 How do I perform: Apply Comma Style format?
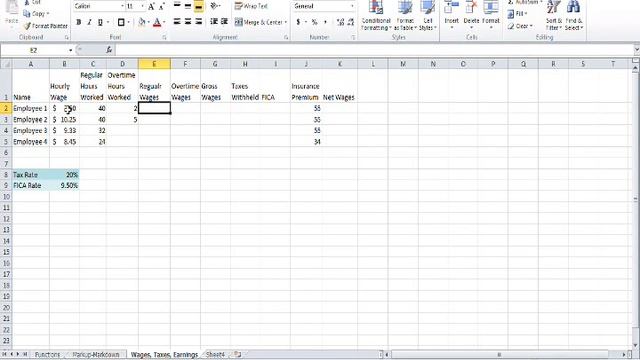tap(325, 22)
